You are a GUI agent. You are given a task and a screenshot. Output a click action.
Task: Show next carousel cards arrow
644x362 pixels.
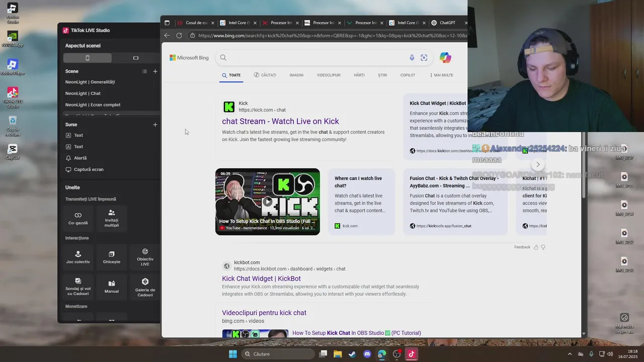pyautogui.click(x=538, y=164)
